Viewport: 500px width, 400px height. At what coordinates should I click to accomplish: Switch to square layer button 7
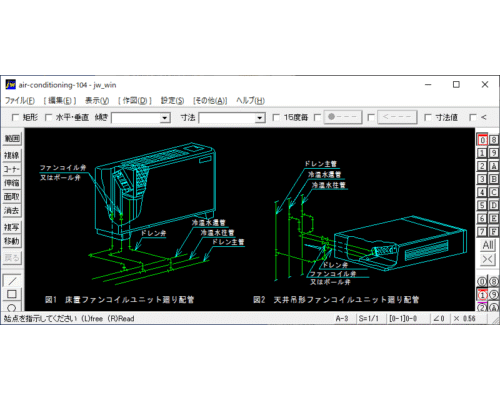click(x=482, y=231)
